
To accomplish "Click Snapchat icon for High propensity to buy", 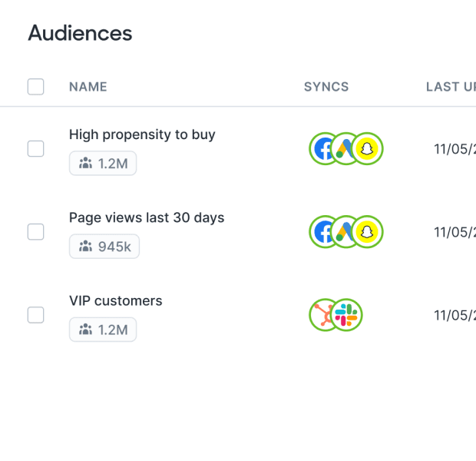I will (x=369, y=149).
